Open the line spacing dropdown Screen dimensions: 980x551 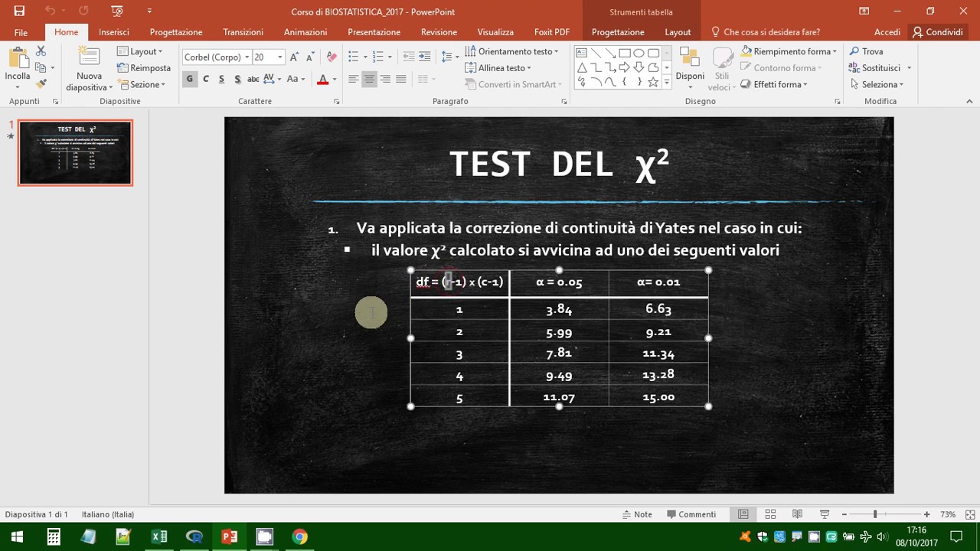450,57
